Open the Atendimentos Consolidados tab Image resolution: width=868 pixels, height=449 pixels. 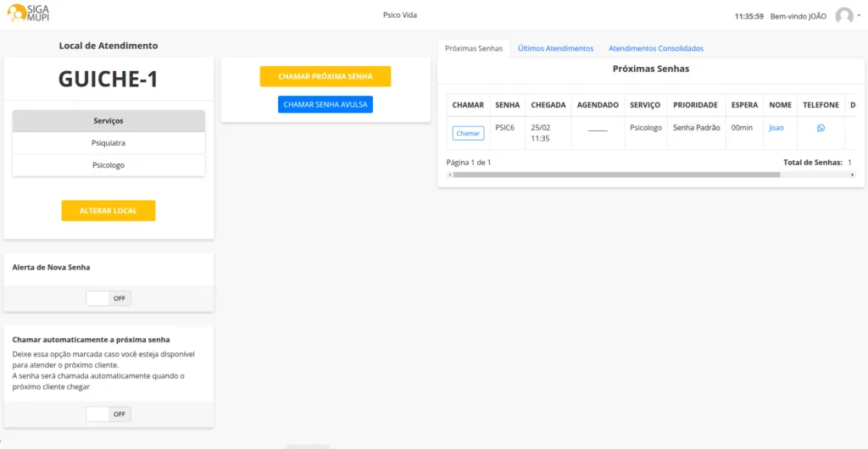(x=655, y=49)
